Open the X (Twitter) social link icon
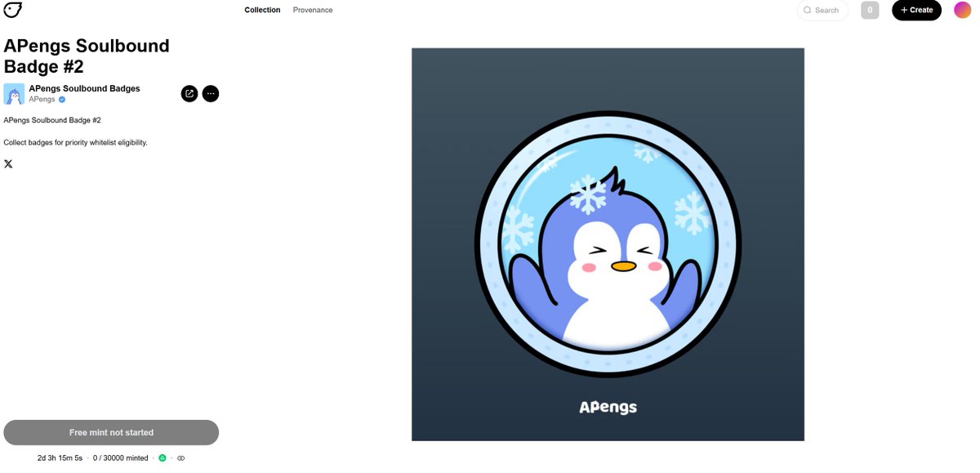The image size is (980, 473). 8,164
